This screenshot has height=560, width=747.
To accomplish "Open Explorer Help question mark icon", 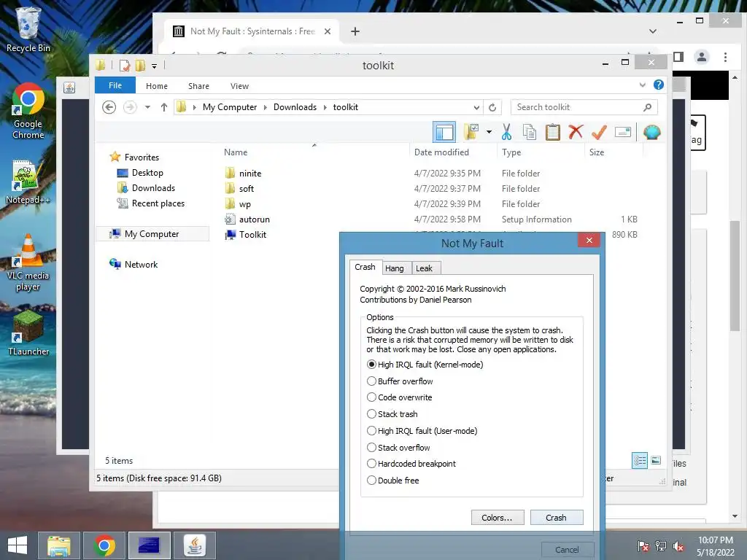I will [659, 85].
